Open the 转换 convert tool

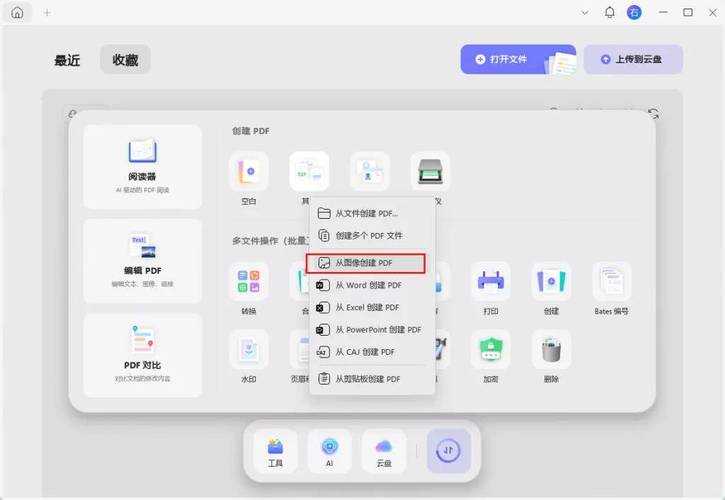248,283
